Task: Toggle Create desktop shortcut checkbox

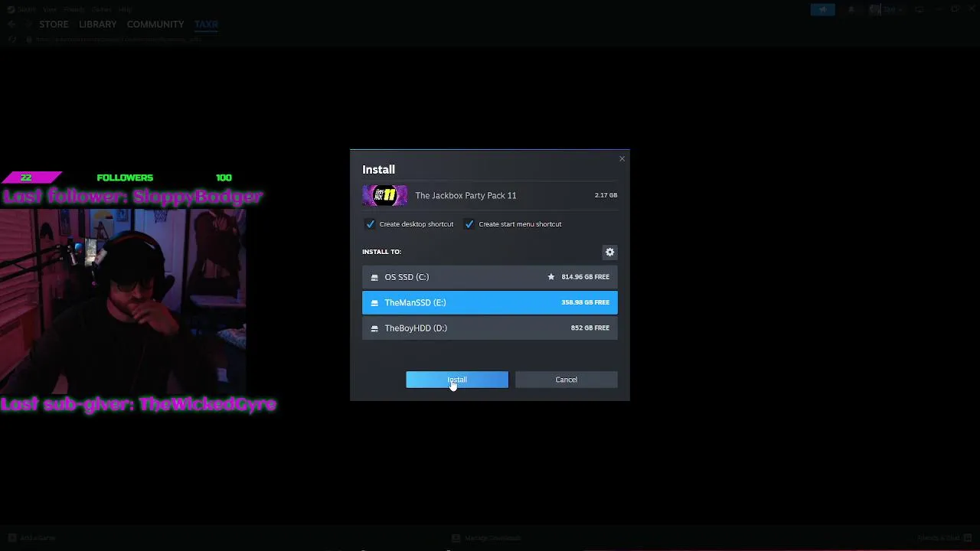Action: point(371,224)
